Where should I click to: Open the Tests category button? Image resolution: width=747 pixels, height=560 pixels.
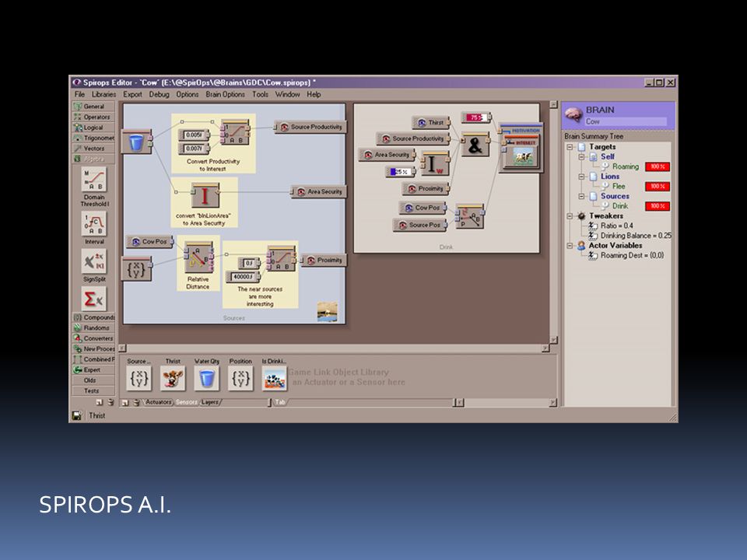pyautogui.click(x=94, y=390)
